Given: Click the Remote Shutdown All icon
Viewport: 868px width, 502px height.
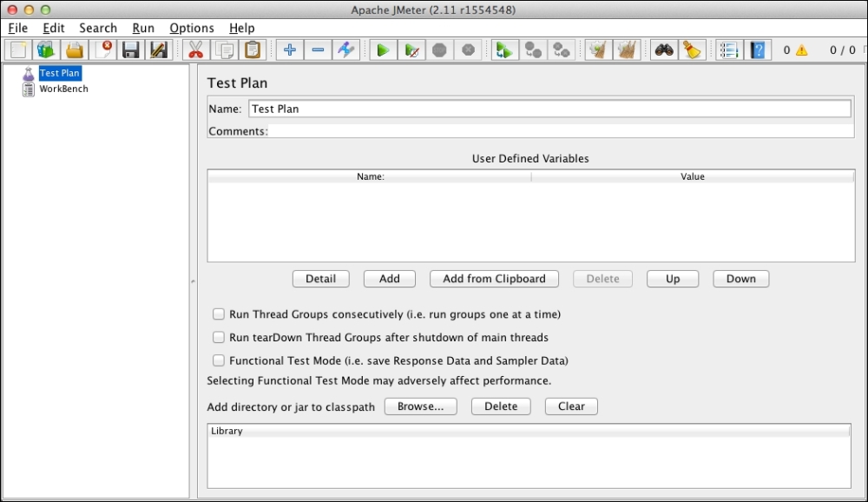Looking at the screenshot, I should pos(562,50).
